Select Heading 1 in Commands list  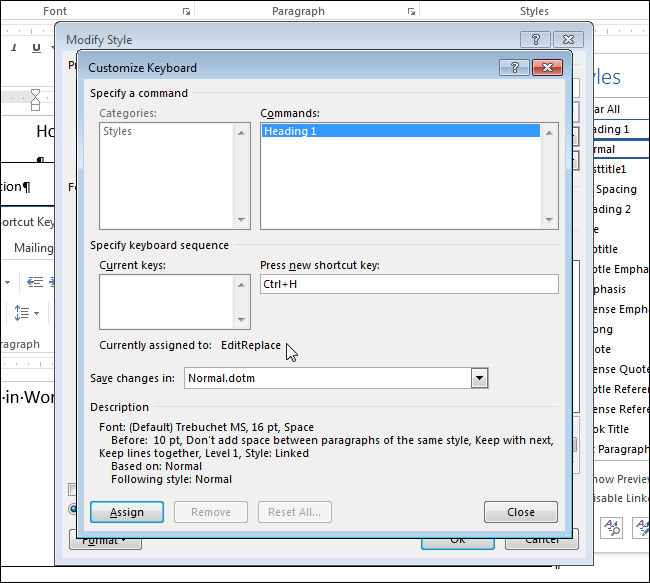(x=401, y=131)
